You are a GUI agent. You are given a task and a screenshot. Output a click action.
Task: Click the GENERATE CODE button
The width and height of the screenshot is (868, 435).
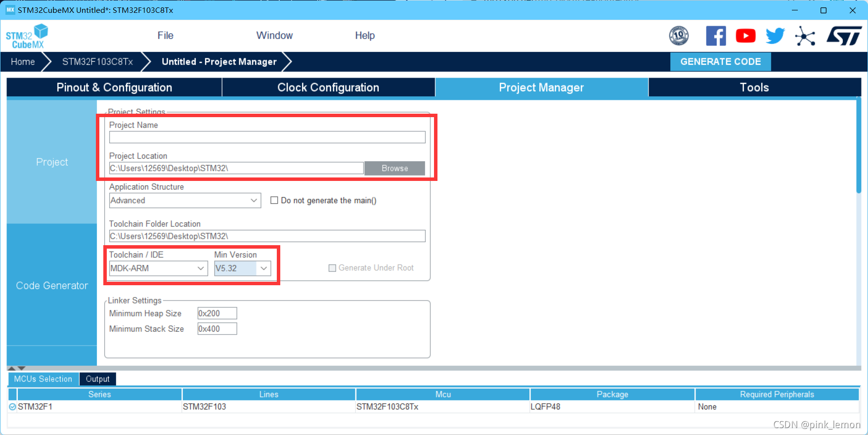pyautogui.click(x=720, y=62)
